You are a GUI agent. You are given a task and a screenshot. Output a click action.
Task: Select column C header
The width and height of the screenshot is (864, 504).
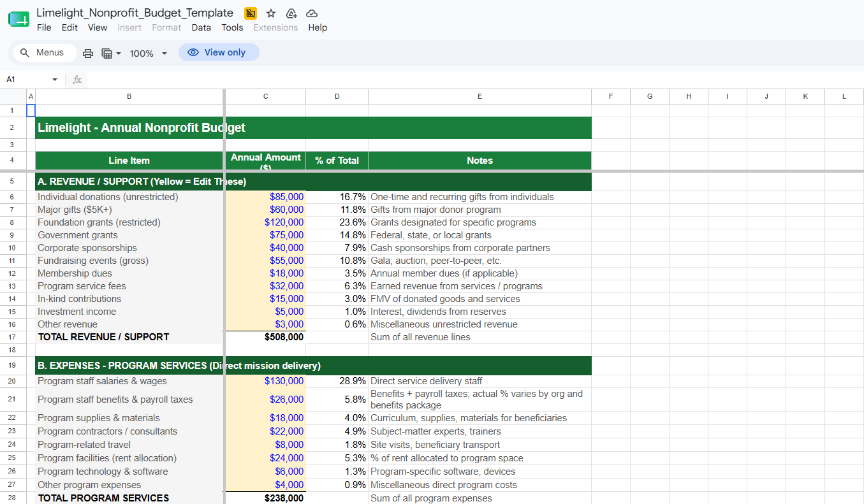coord(266,96)
